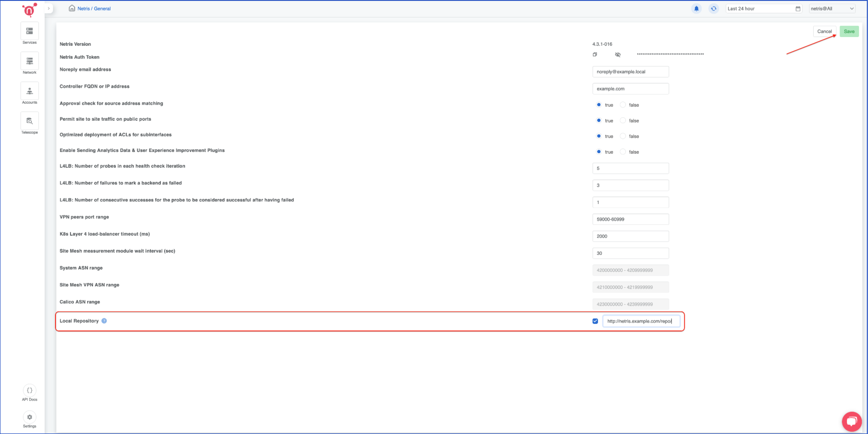868x434 pixels.
Task: Collapse the sidebar with the chevron arrow
Action: pyautogui.click(x=49, y=8)
